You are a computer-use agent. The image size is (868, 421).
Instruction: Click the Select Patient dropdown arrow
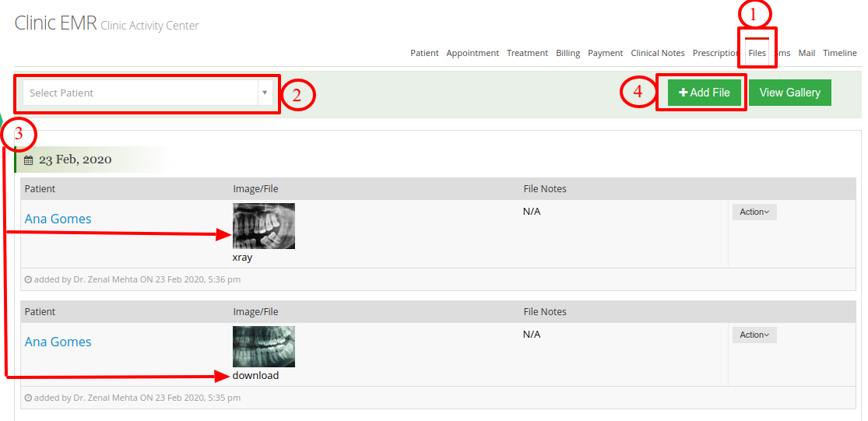[265, 93]
